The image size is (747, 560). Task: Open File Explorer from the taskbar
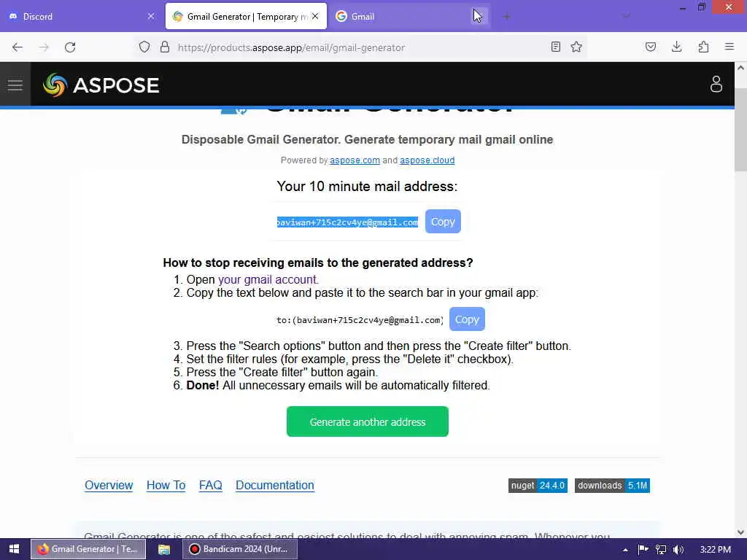[164, 549]
